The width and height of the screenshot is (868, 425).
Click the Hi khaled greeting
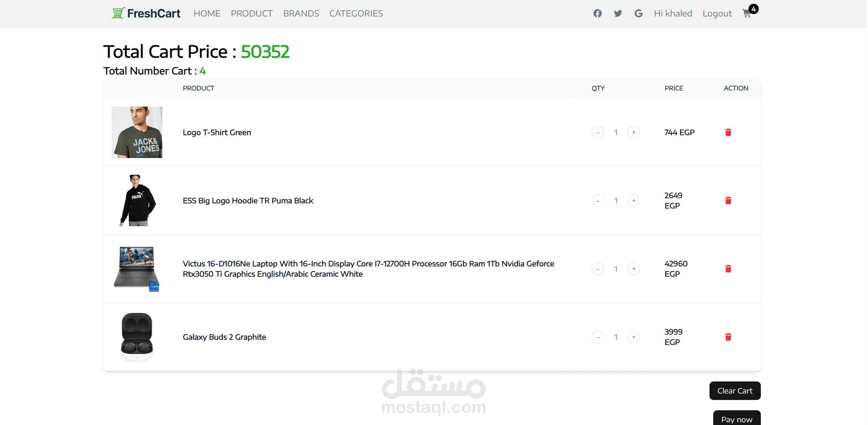673,13
